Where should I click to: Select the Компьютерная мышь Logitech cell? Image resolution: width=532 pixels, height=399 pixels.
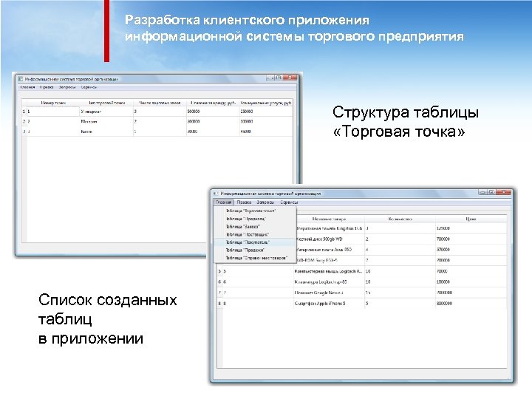point(329,271)
